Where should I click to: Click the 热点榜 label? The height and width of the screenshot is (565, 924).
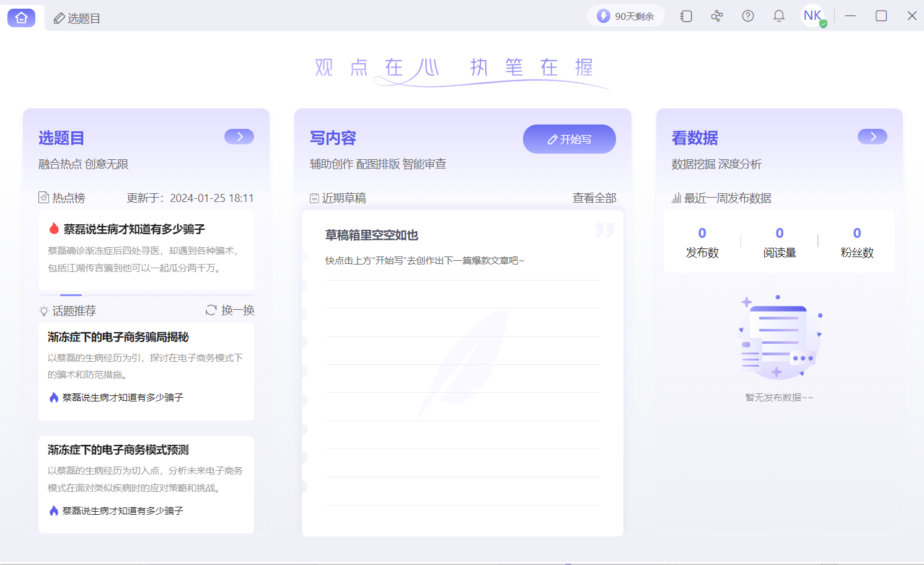coord(62,198)
